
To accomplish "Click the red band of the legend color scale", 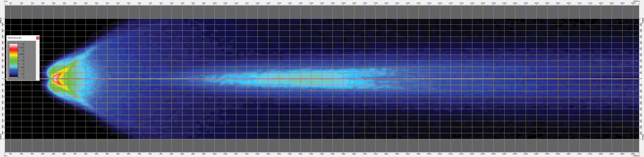I will coord(13,50).
